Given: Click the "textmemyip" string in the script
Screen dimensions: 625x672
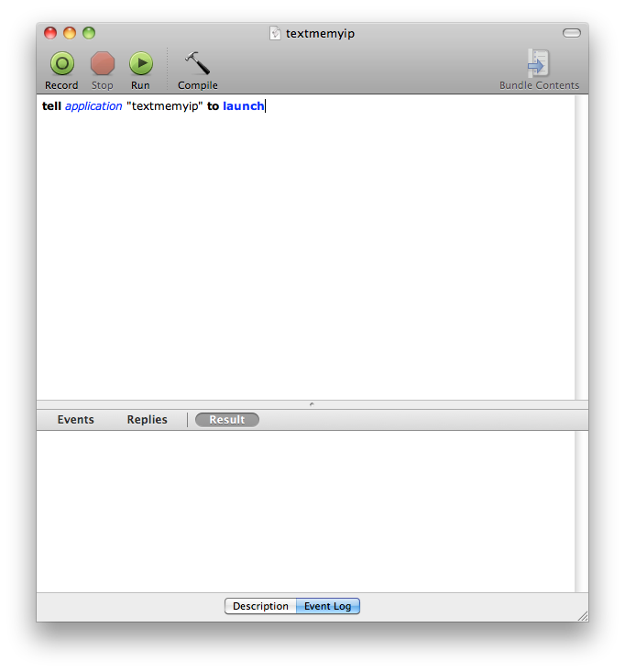Looking at the screenshot, I should [x=164, y=106].
